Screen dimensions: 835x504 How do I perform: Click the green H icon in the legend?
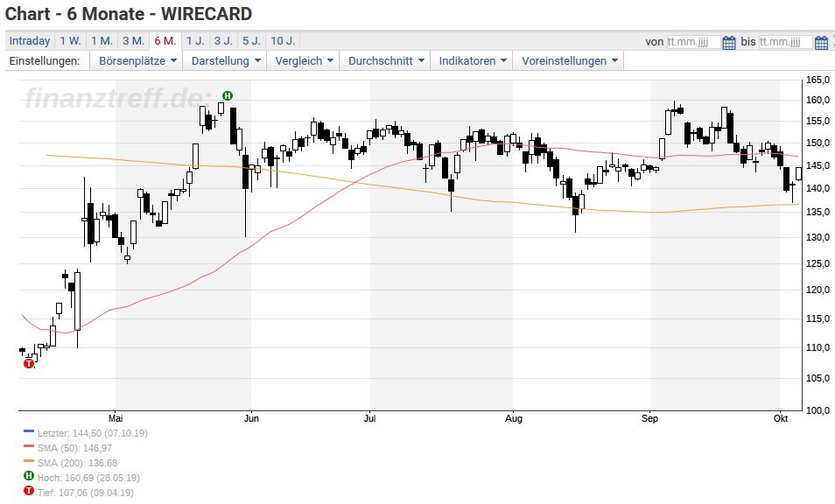click(29, 476)
